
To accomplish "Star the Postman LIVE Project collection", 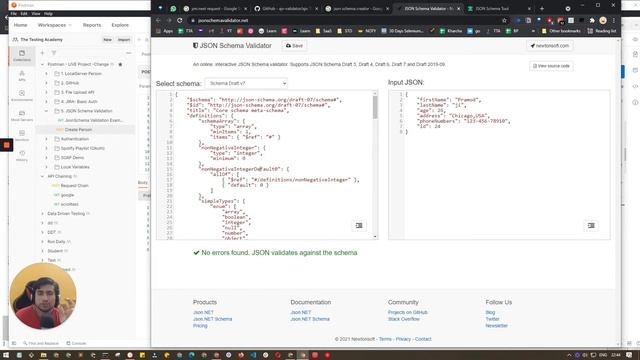I will point(120,64).
